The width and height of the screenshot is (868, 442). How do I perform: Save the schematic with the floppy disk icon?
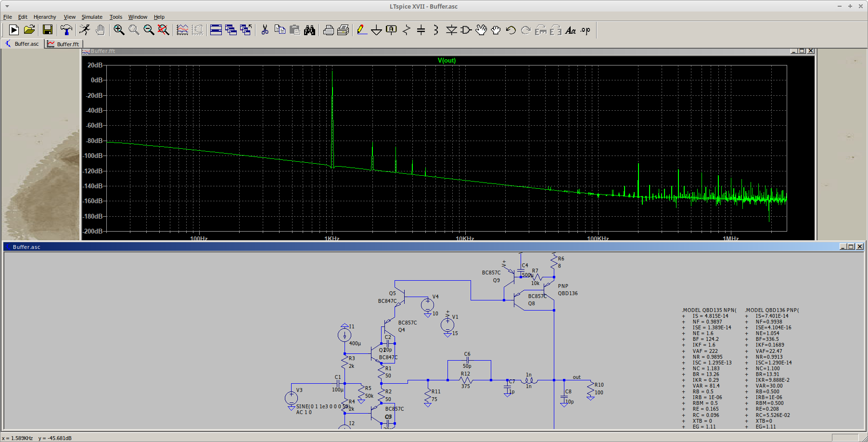(47, 30)
